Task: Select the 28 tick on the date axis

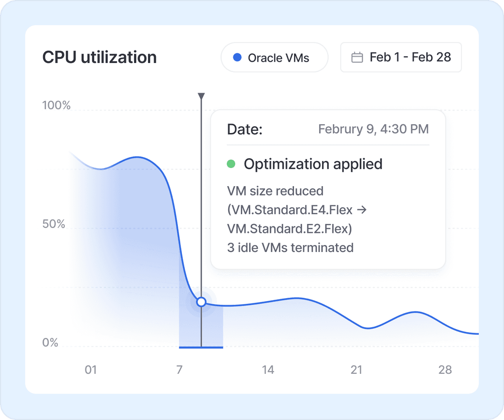Action: click(x=445, y=370)
